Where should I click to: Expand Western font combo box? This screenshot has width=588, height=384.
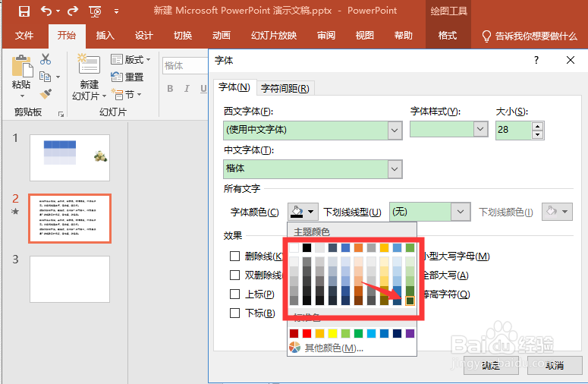click(x=395, y=131)
